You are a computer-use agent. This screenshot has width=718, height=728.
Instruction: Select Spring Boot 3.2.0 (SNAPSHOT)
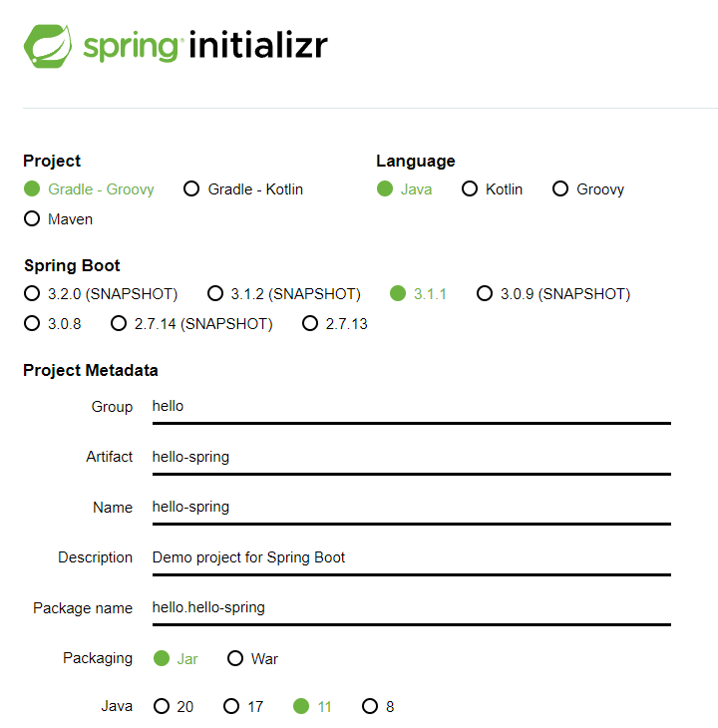point(101,294)
